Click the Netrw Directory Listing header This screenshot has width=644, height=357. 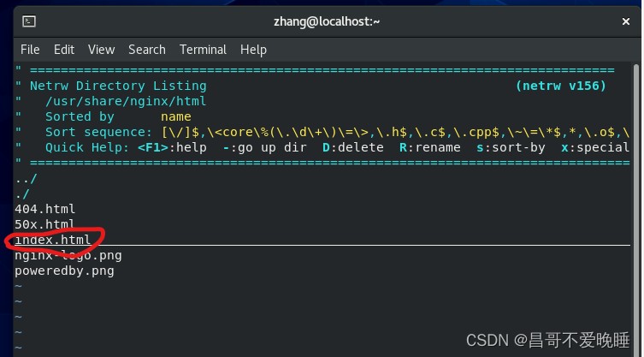tap(118, 86)
